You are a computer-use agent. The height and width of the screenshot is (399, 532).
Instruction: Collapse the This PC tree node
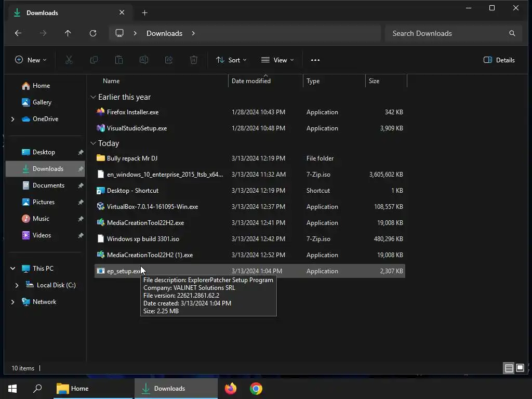click(x=12, y=269)
